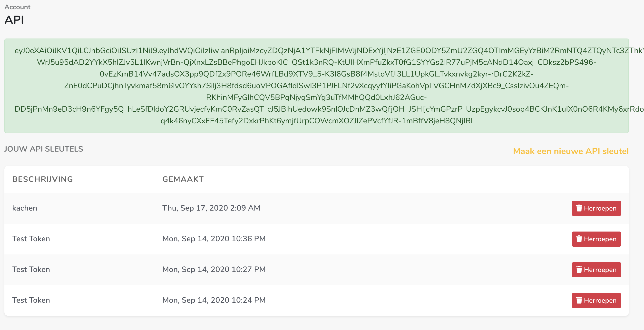Click trash icon for 10:27 PM token
The height and width of the screenshot is (330, 644).
(x=579, y=270)
